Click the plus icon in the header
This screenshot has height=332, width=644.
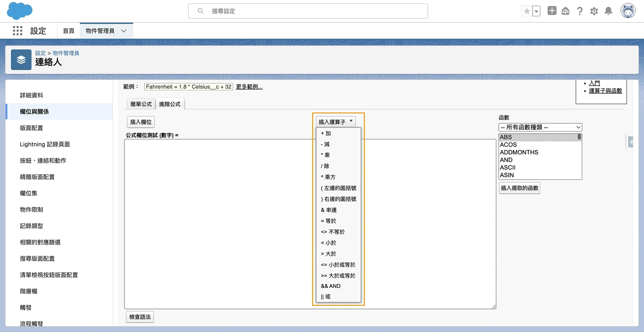tap(552, 11)
